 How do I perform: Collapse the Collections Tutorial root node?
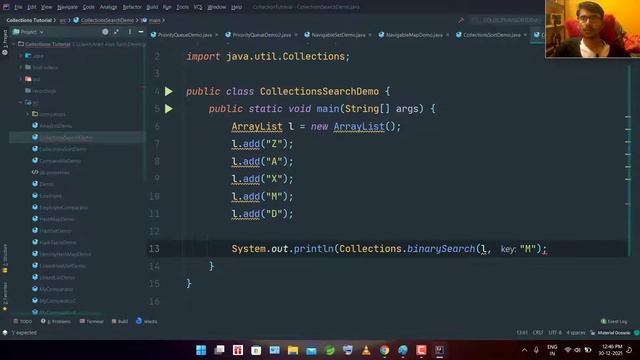coord(13,44)
